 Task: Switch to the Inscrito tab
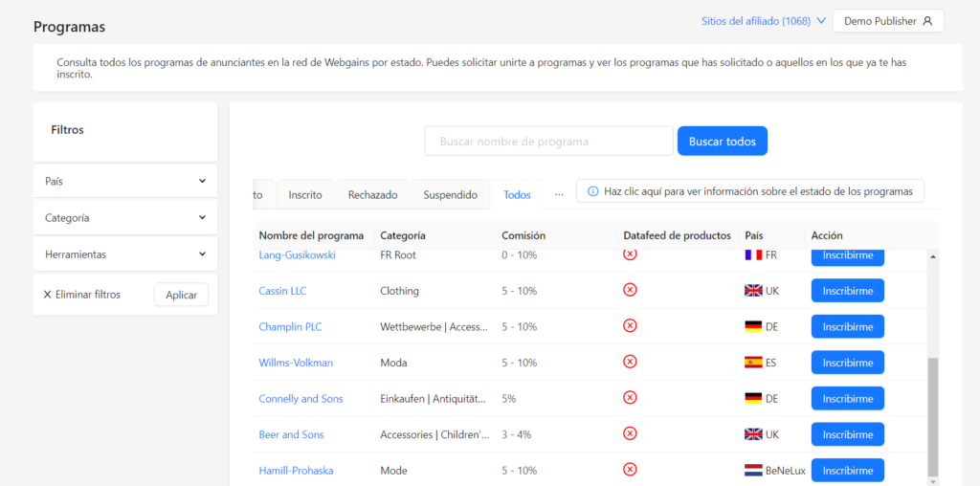[x=305, y=195]
